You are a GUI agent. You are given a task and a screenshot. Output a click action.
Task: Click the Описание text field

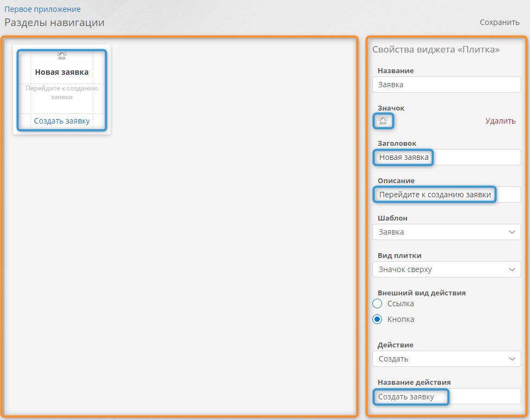click(x=447, y=195)
